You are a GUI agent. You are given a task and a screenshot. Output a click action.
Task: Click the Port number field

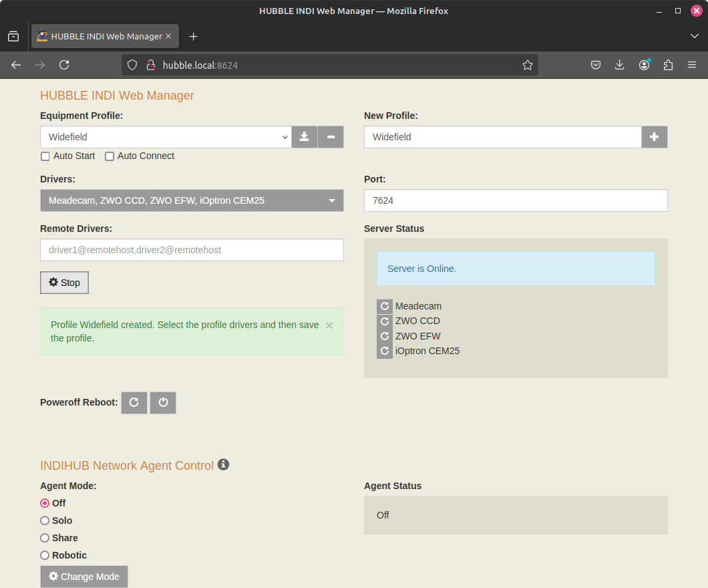click(516, 200)
